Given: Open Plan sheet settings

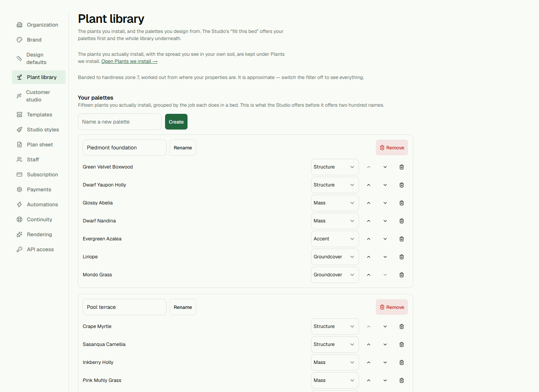Looking at the screenshot, I should point(39,145).
